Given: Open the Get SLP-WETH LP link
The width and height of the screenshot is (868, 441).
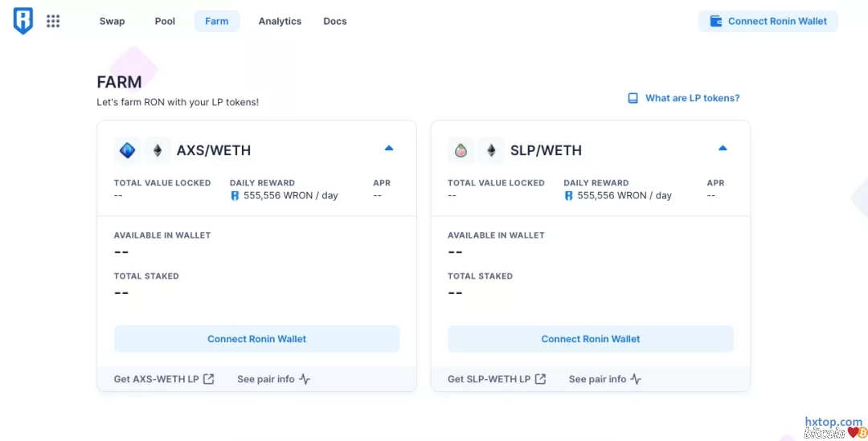Looking at the screenshot, I should 489,379.
